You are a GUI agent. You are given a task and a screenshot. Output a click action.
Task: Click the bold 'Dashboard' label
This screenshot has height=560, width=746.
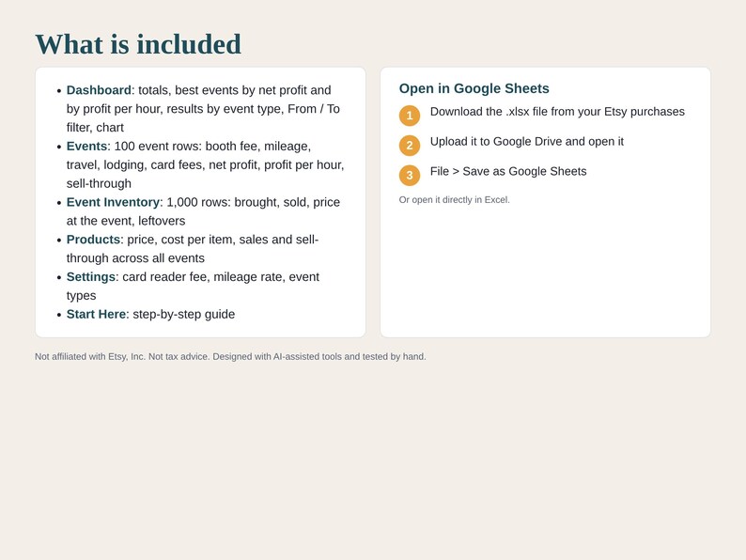(99, 90)
